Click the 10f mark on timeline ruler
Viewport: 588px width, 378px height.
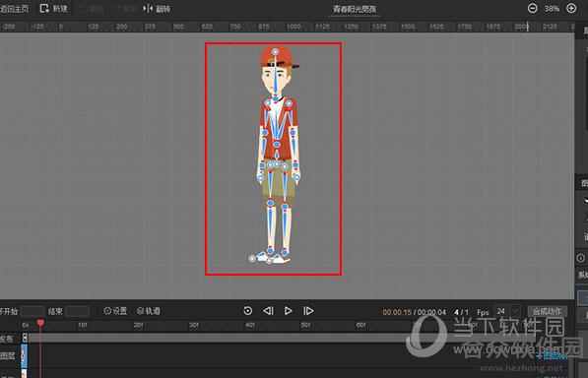coord(83,325)
